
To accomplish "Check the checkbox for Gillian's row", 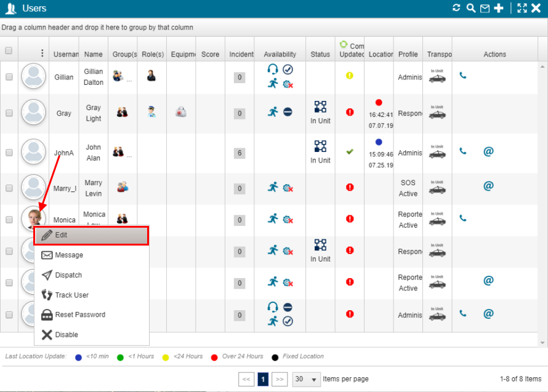I will click(x=9, y=77).
